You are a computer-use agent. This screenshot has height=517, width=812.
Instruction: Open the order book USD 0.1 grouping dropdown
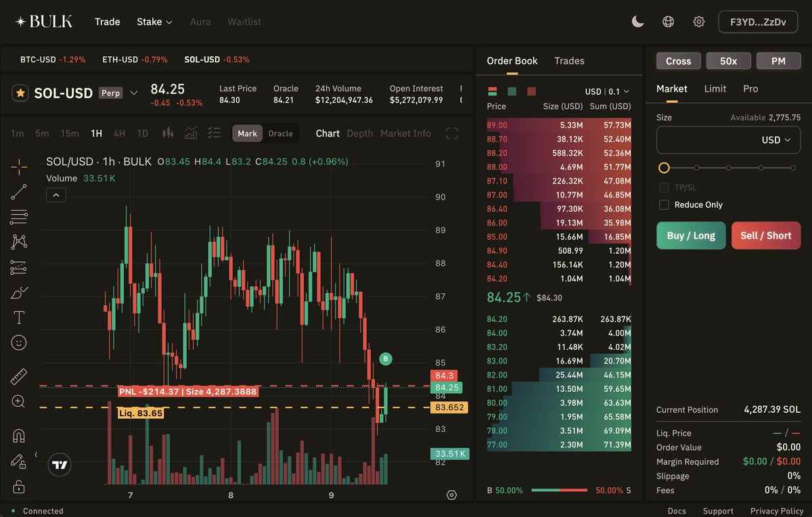click(x=607, y=91)
